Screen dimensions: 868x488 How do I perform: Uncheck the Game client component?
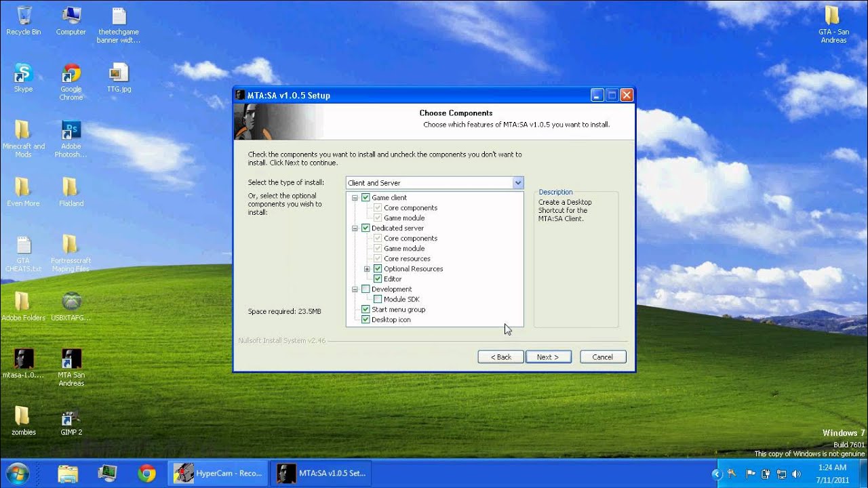coord(366,198)
